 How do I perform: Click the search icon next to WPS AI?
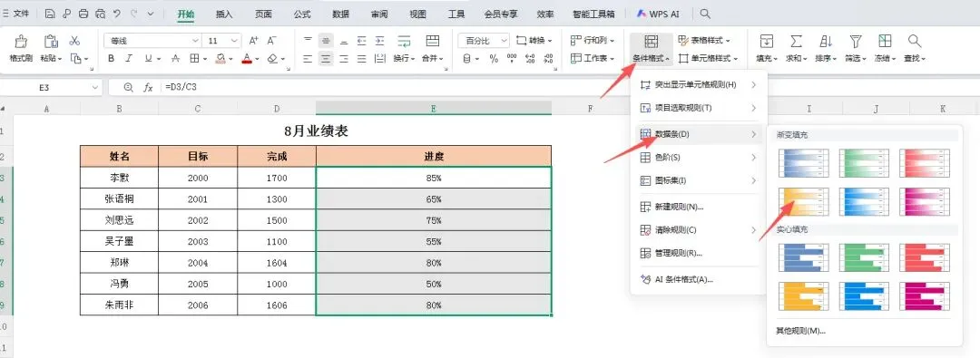[705, 13]
